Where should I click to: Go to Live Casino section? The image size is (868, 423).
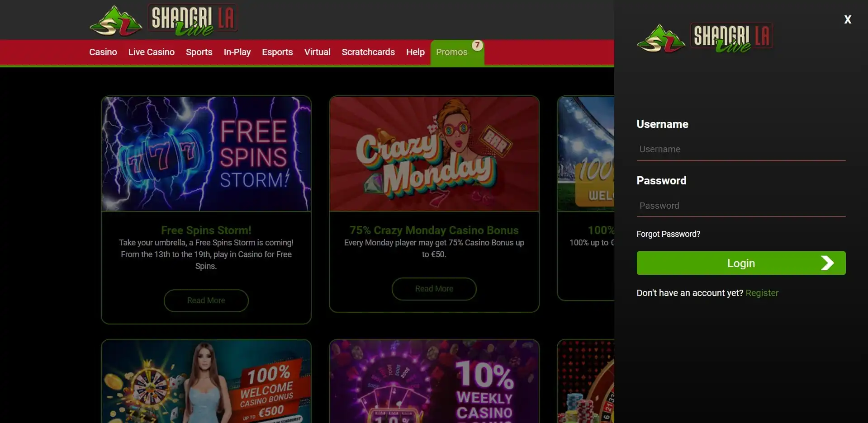coord(152,52)
